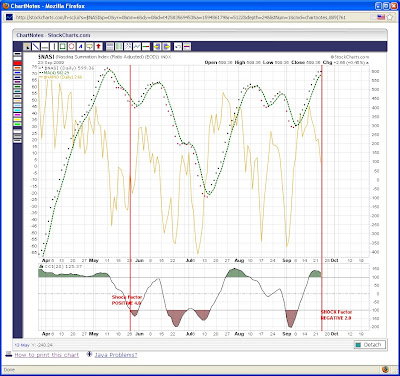The height and width of the screenshot is (376, 400).
Task: Select the text annotation 'A' tool
Action: [x=80, y=46]
